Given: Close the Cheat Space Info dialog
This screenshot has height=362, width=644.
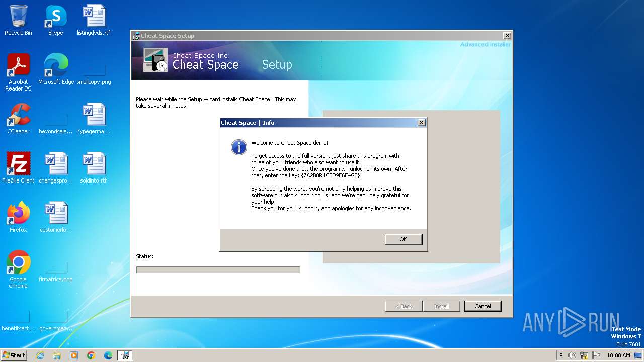Looking at the screenshot, I should click(x=422, y=123).
